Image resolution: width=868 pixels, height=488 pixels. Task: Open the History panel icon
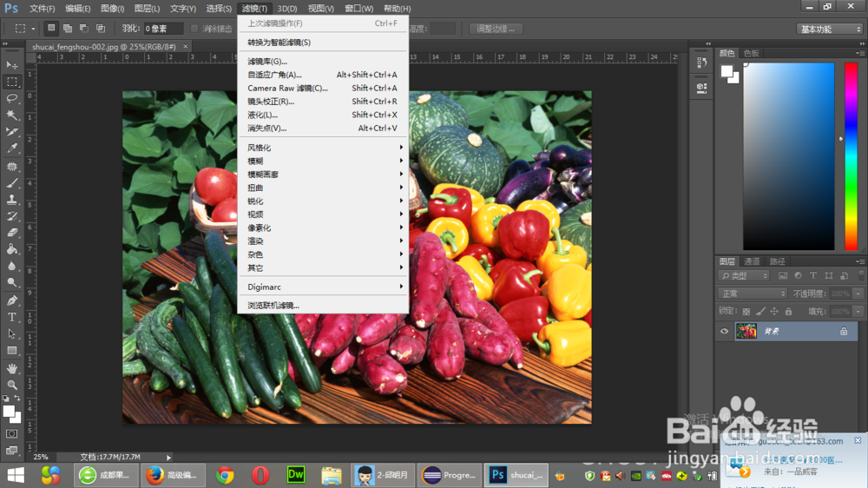coord(701,63)
